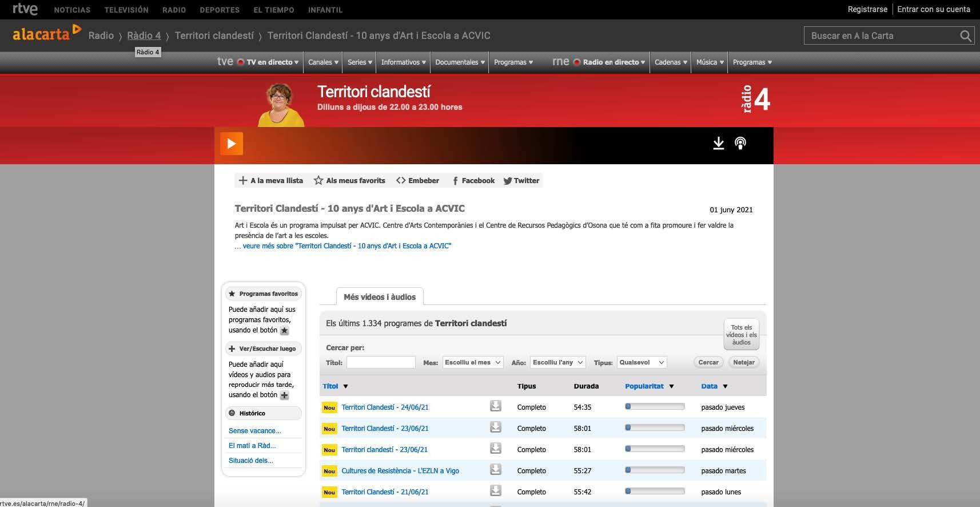Expand the Música menu
This screenshot has height=507, width=980.
[710, 62]
